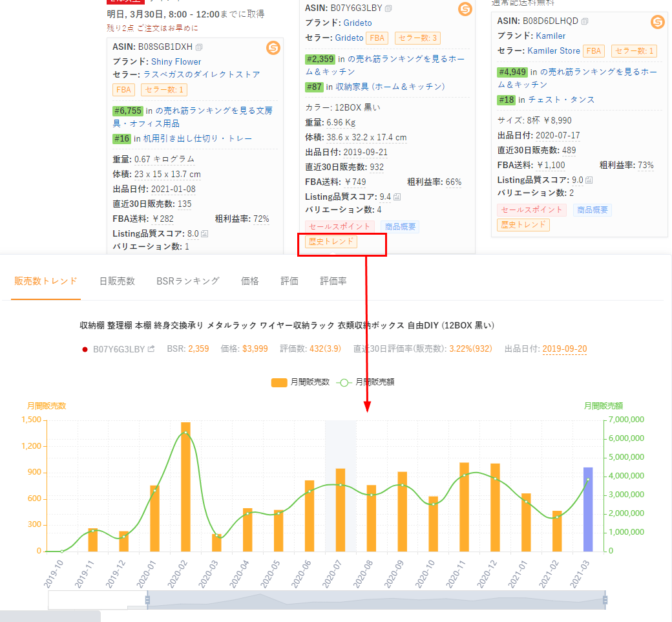Image resolution: width=672 pixels, height=622 pixels.
Task: View 商品概要 for the Grideto product
Action: point(400,226)
